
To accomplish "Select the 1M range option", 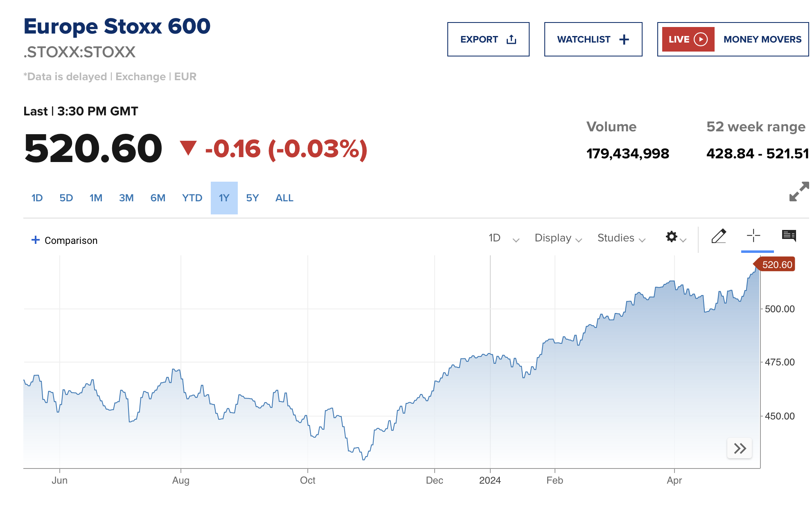I will tap(96, 198).
